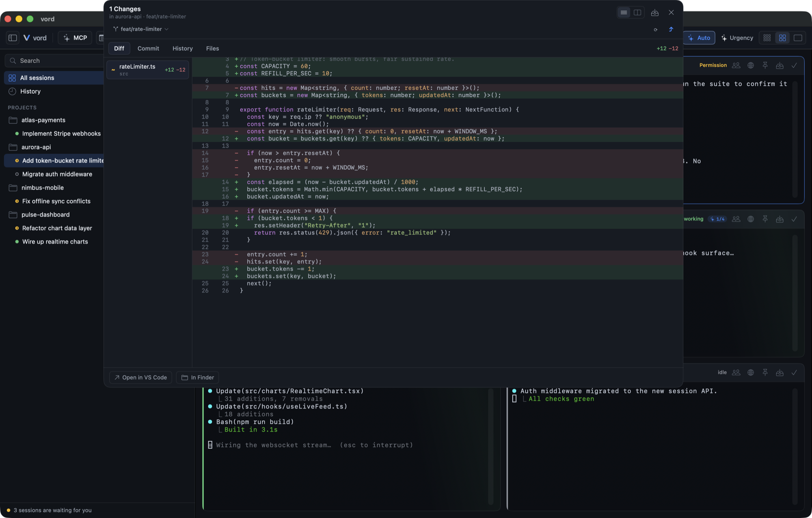Pin the idle session card
Screen dimensions: 812x518
[765, 372]
